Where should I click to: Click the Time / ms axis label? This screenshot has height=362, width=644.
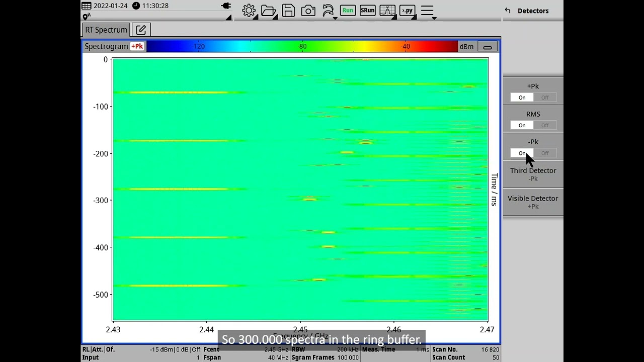point(494,190)
